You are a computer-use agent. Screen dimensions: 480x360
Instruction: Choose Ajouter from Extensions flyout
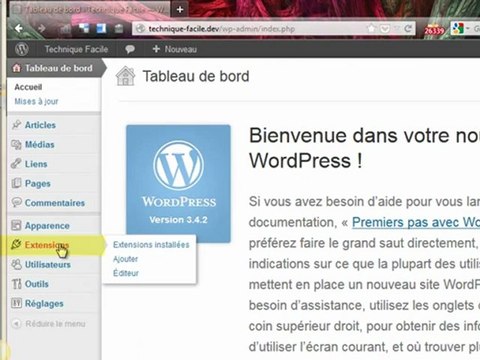coord(125,259)
